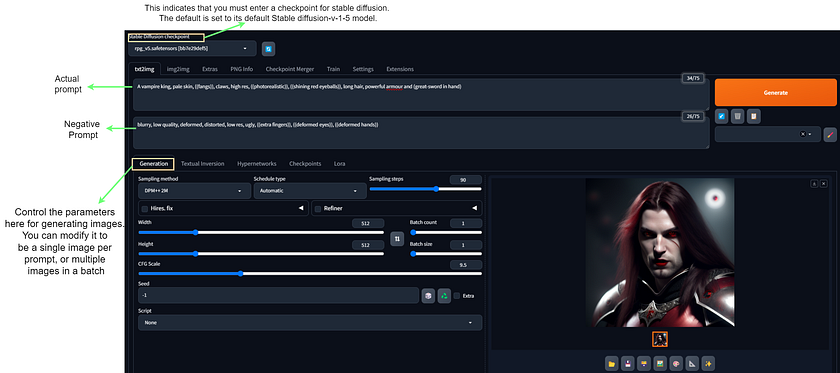This screenshot has height=373, width=840.
Task: Swap width and height values
Action: [x=397, y=239]
